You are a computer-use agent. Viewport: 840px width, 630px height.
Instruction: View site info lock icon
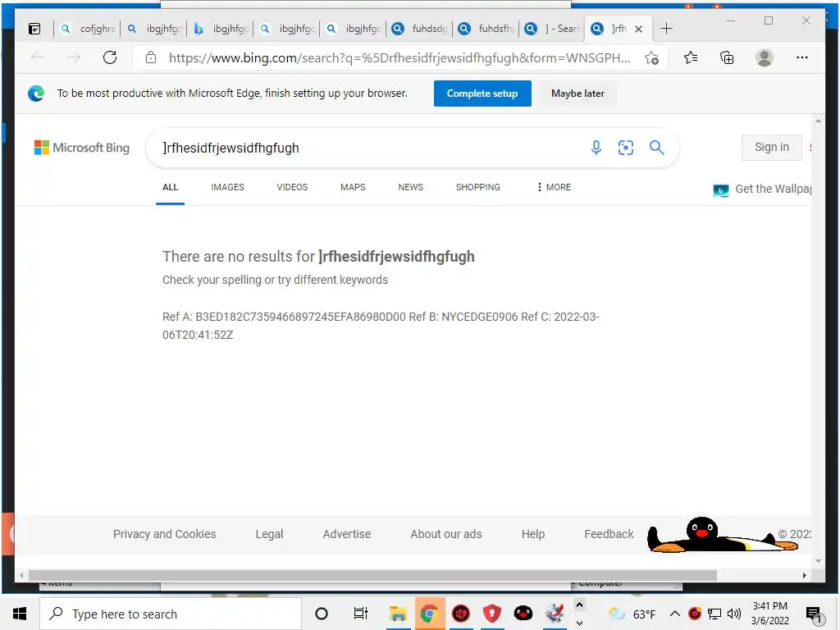pos(151,57)
